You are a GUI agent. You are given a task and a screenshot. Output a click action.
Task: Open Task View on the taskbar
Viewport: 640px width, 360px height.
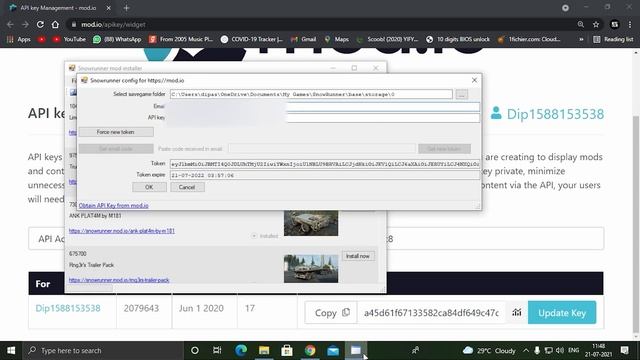pos(217,350)
